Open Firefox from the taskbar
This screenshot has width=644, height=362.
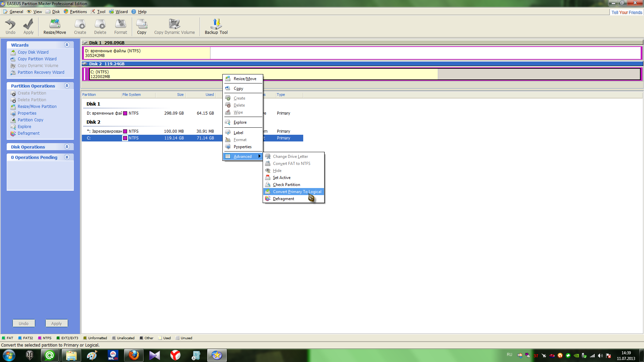[x=134, y=355]
